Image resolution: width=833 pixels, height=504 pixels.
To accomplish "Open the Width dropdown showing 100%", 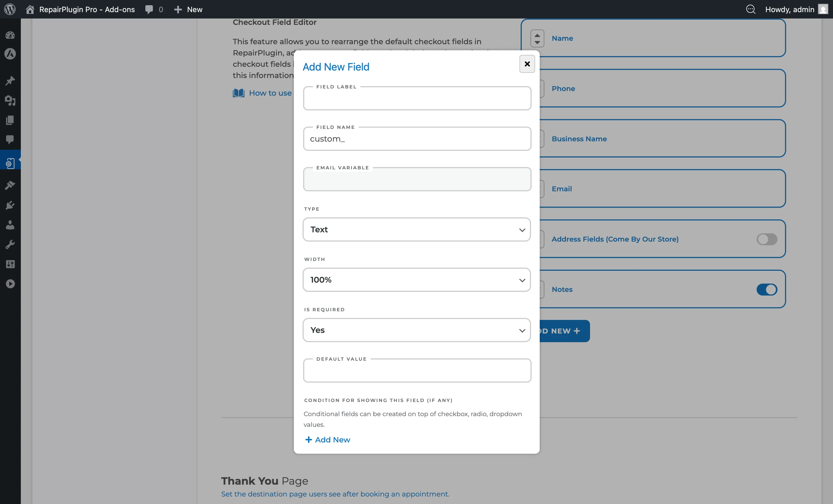I will (417, 280).
